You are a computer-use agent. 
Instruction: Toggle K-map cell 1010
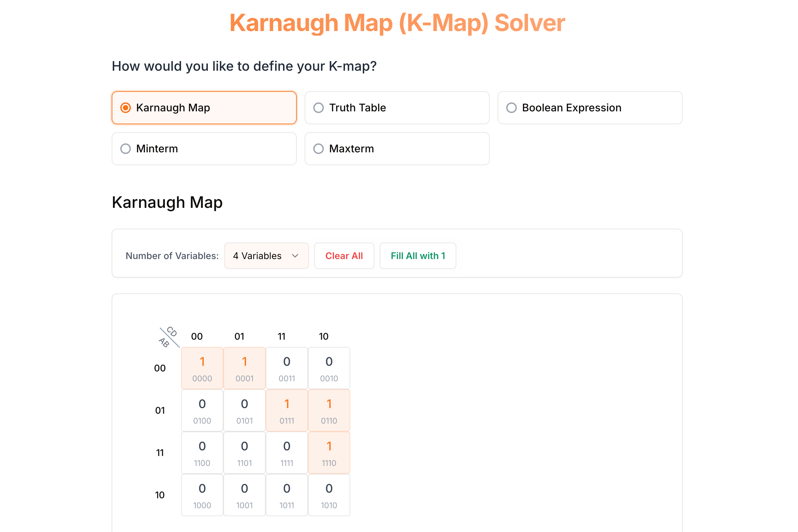coord(329,495)
